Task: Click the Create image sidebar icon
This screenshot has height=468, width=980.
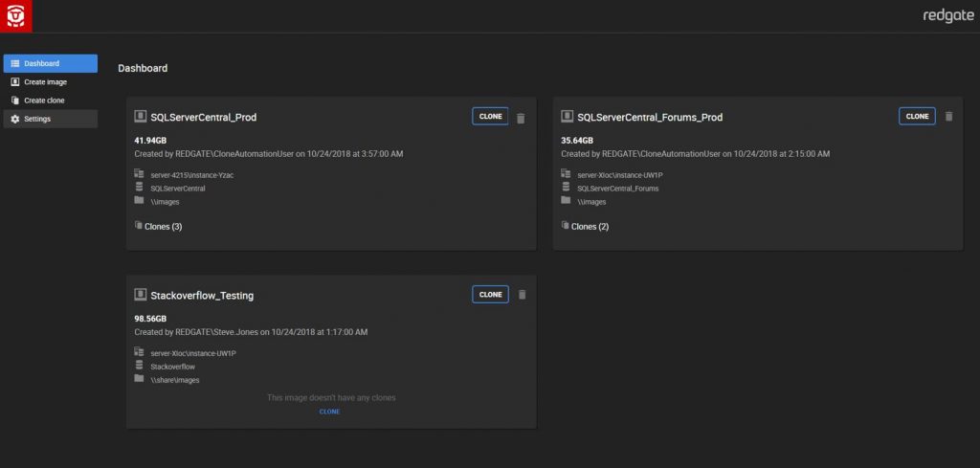Action: pos(15,82)
